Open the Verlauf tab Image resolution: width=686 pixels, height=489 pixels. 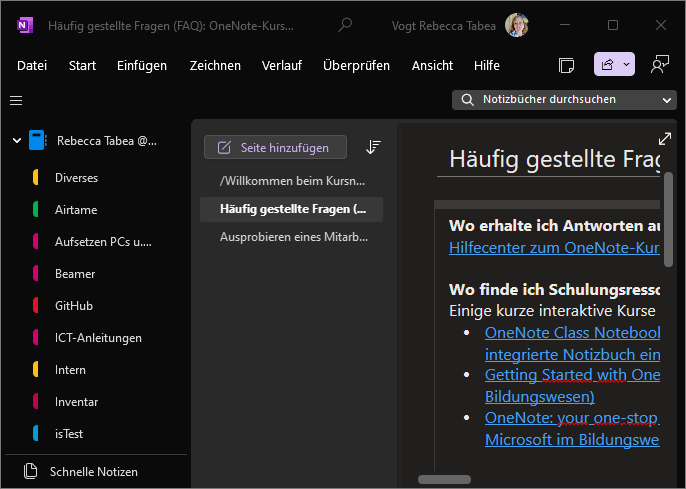tap(282, 66)
